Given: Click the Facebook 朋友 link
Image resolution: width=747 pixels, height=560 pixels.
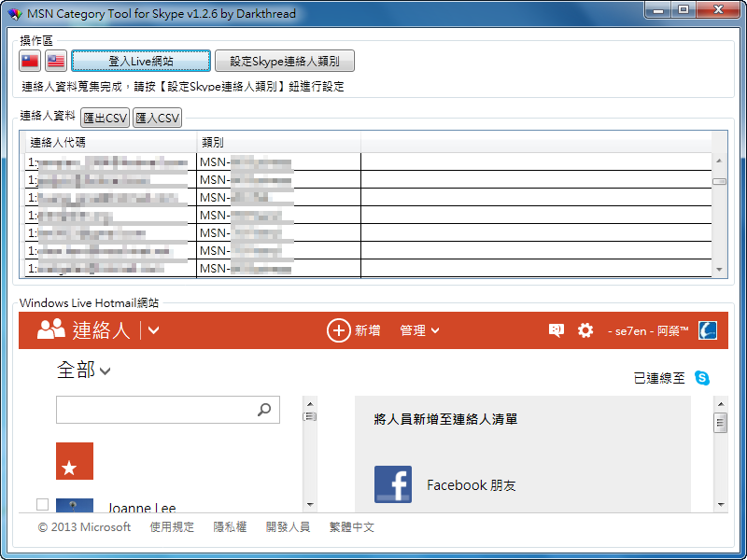Looking at the screenshot, I should [472, 485].
